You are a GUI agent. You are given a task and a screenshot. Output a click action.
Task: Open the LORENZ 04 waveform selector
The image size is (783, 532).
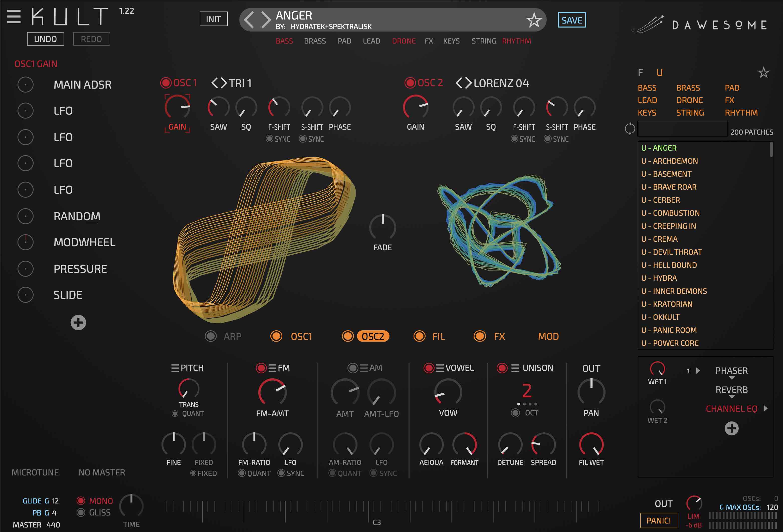(x=501, y=83)
